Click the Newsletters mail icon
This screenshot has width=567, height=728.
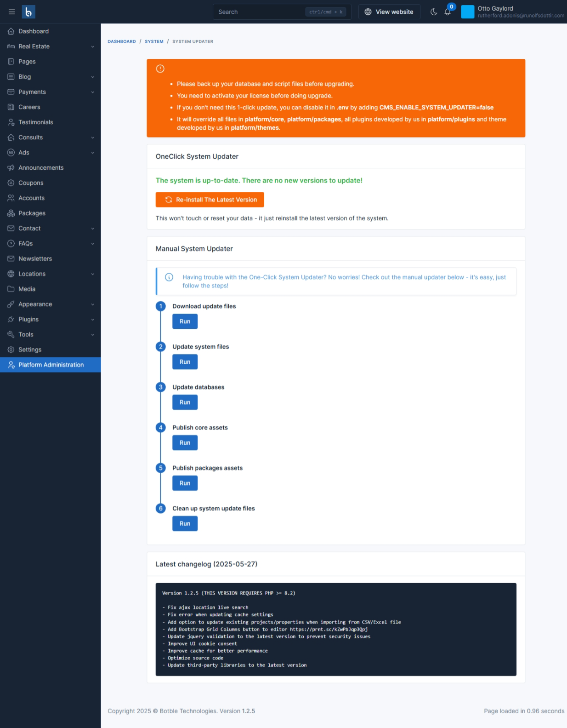click(11, 259)
